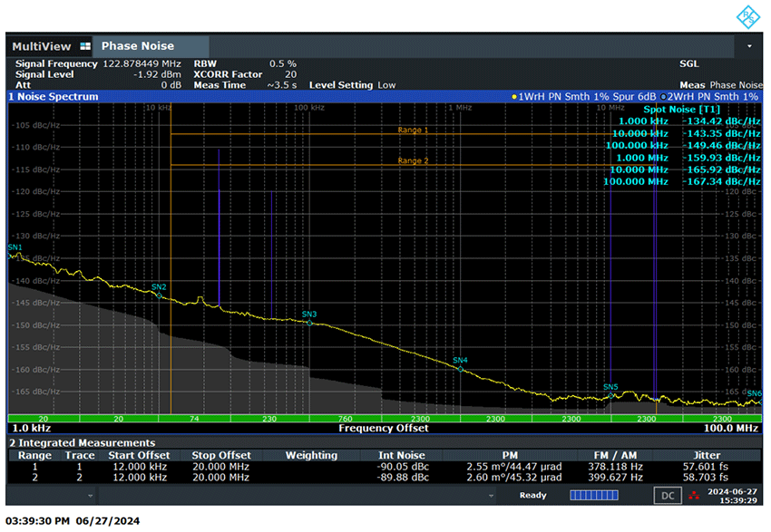Expand the bottom-left status bar dropdown arrow

pyautogui.click(x=91, y=496)
